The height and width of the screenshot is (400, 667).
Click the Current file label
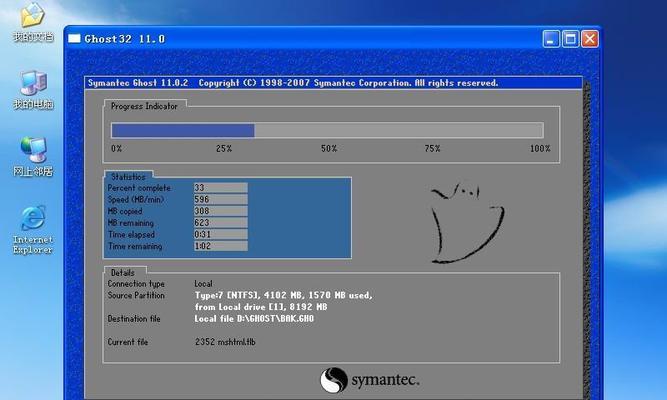click(x=128, y=342)
